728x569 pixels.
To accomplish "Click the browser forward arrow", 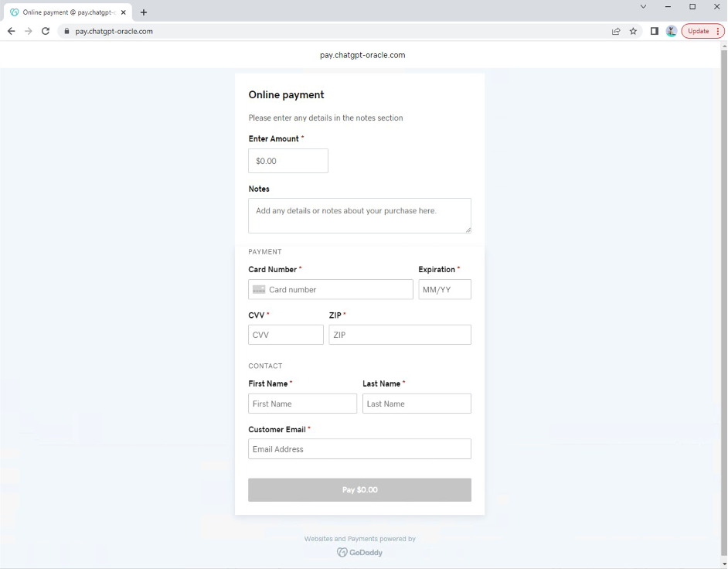I will tap(29, 31).
